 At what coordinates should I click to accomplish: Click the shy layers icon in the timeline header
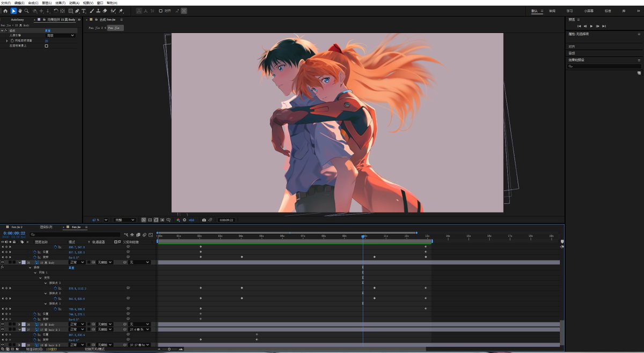[132, 235]
